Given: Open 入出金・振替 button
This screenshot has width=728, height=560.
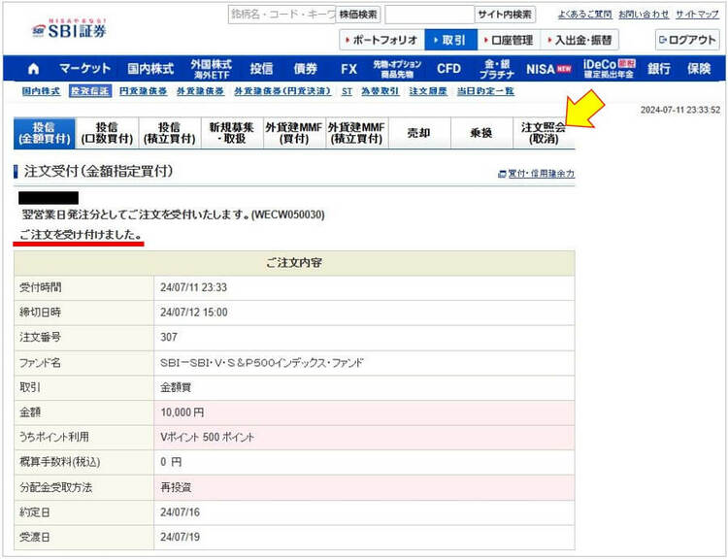Looking at the screenshot, I should coord(579,40).
